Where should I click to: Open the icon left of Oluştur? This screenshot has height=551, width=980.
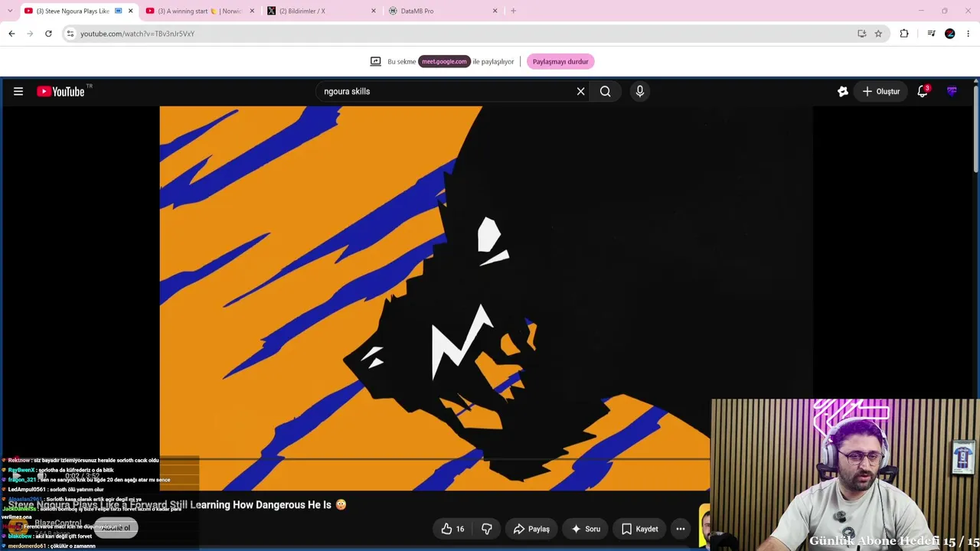point(843,92)
